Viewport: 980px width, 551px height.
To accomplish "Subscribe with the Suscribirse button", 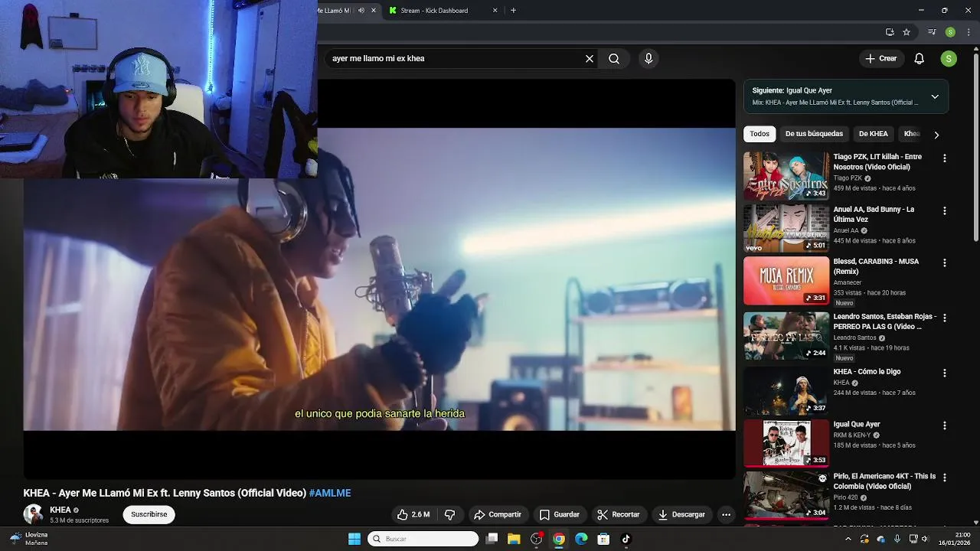I will [149, 514].
